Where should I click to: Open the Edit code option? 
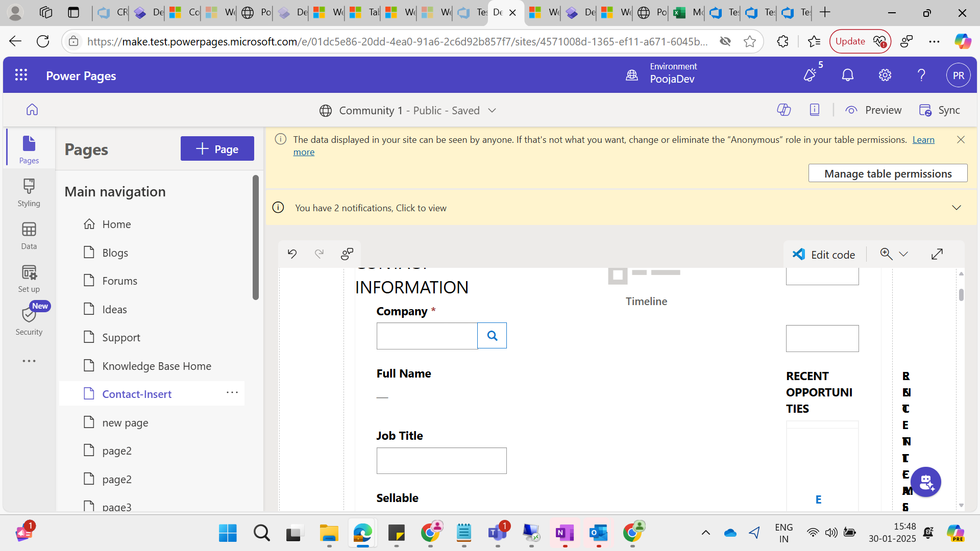pyautogui.click(x=823, y=254)
